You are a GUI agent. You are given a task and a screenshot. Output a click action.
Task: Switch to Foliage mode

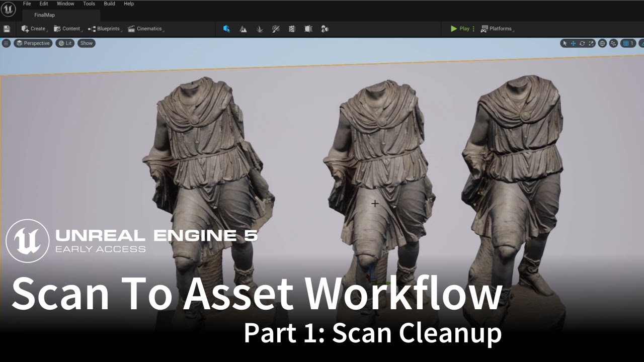[x=260, y=29]
